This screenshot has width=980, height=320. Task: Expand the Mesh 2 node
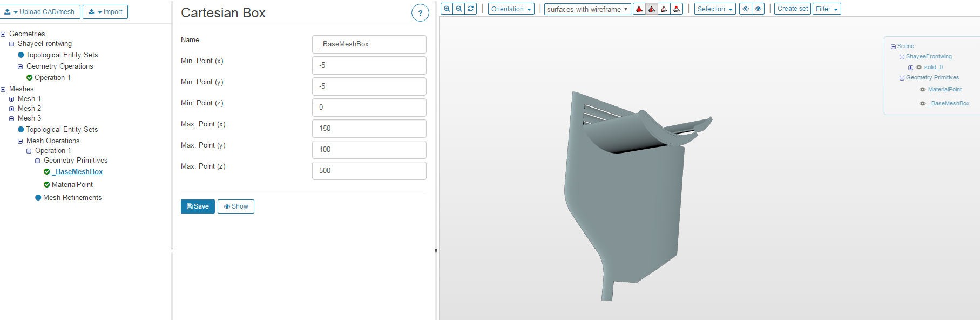pos(12,109)
